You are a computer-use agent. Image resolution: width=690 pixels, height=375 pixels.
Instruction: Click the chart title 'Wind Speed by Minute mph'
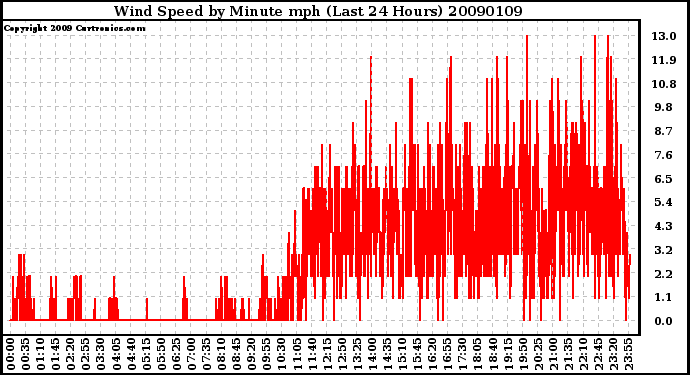pos(217,11)
